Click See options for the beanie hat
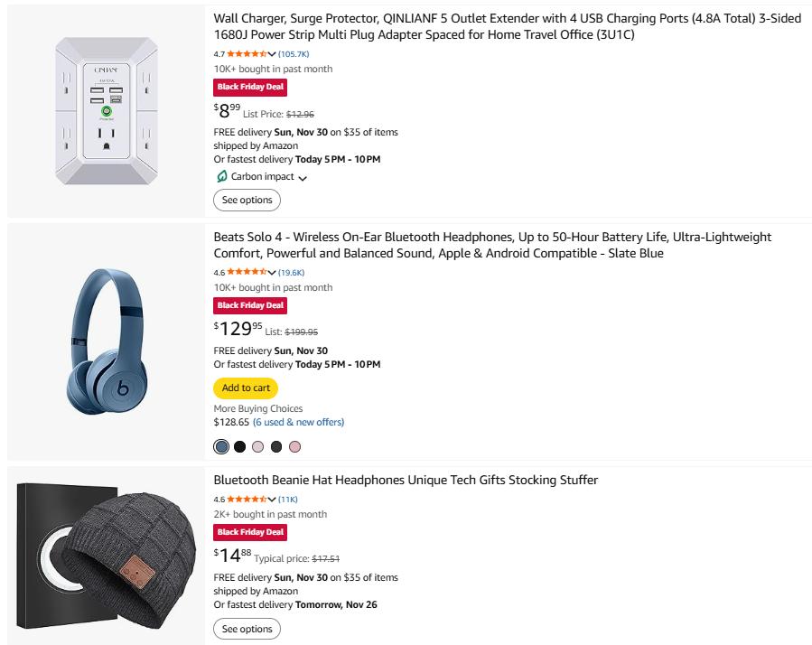This screenshot has height=645, width=812. (x=247, y=629)
